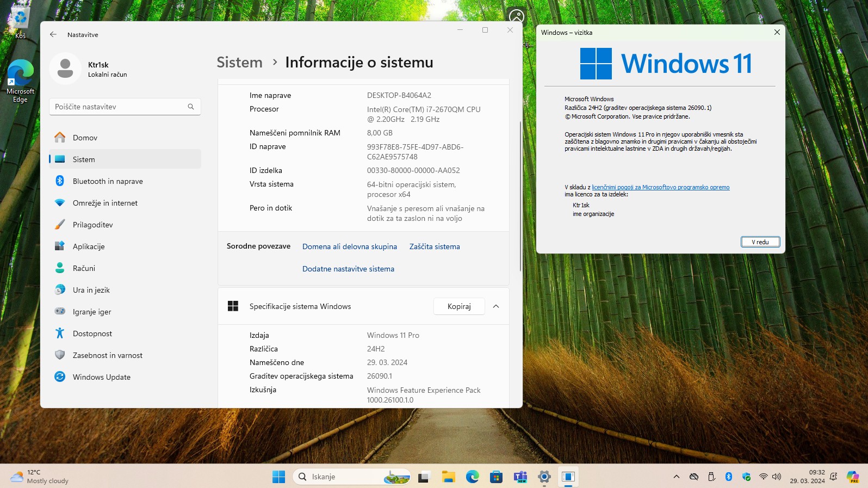The width and height of the screenshot is (868, 488).
Task: Open the weather widget Mostly cloudy
Action: (x=39, y=477)
